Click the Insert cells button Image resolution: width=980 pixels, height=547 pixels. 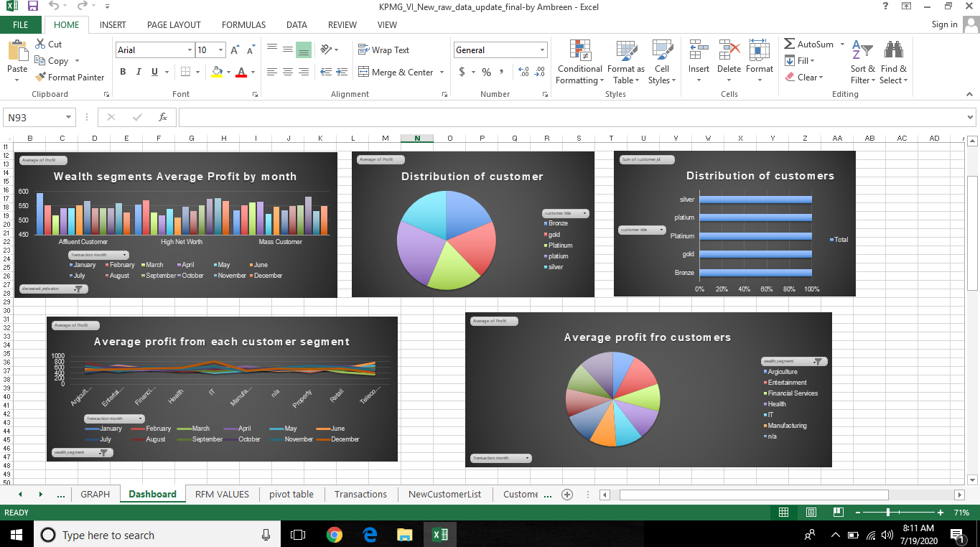(698, 62)
